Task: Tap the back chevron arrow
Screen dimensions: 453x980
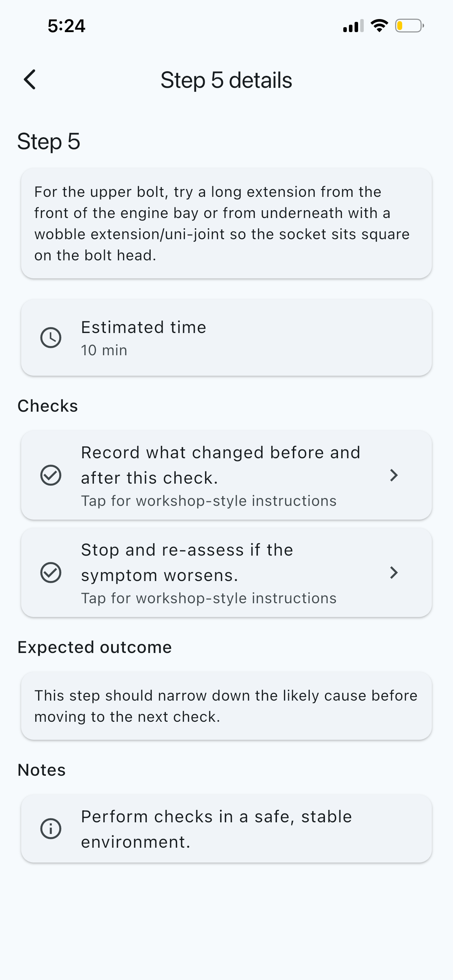Action: pyautogui.click(x=30, y=80)
